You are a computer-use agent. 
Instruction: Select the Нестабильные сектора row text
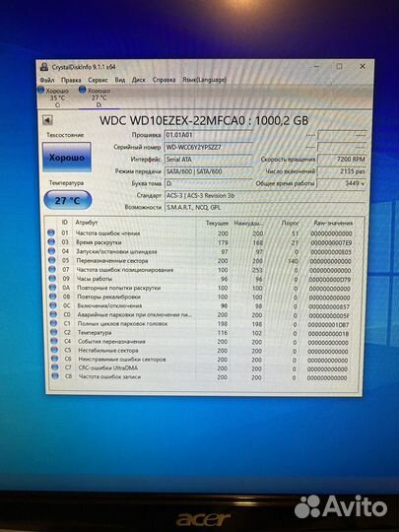click(108, 351)
